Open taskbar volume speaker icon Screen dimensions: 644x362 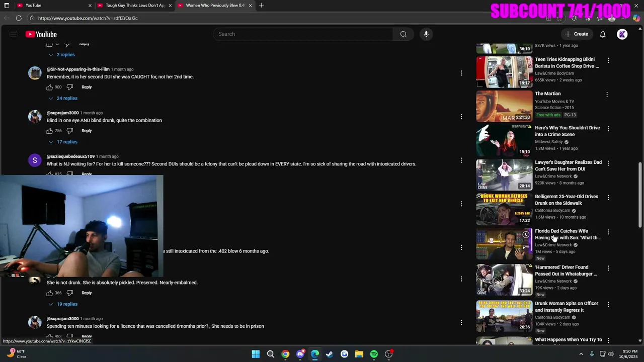click(x=611, y=354)
